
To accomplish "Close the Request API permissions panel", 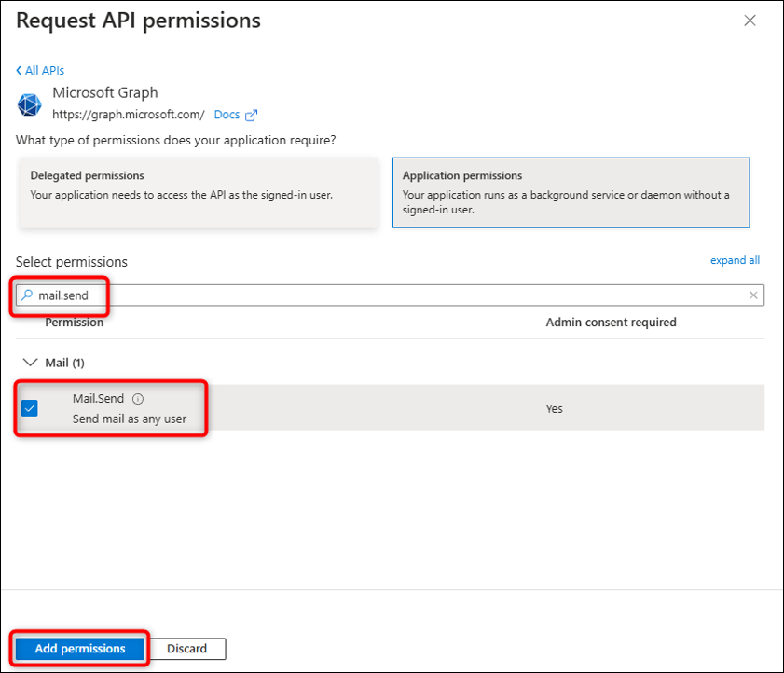I will click(750, 20).
